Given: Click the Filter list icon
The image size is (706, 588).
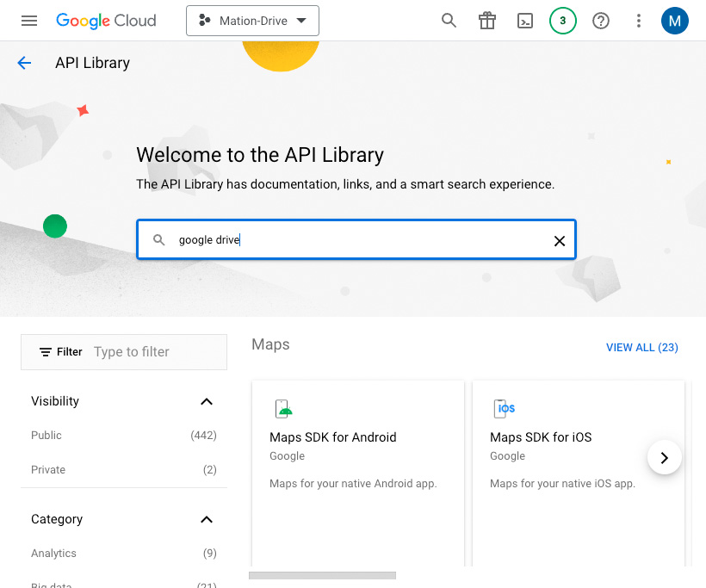Looking at the screenshot, I should point(46,352).
